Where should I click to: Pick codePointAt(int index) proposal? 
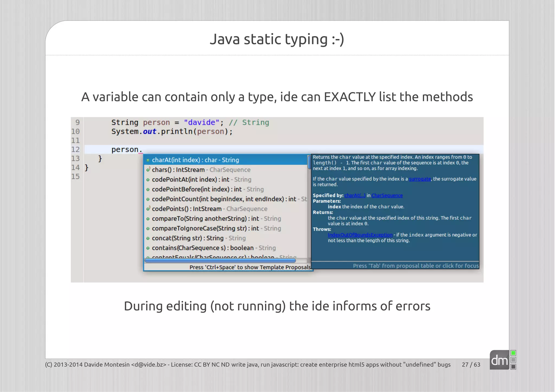(225, 179)
